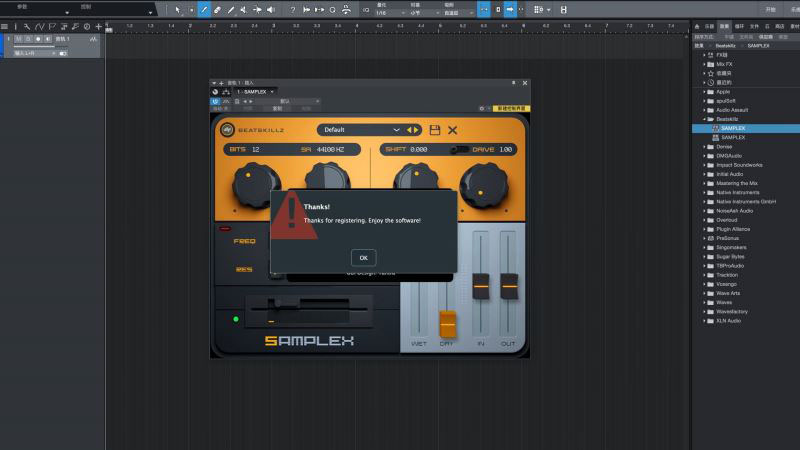Viewport: 800px width, 450px height.
Task: Open track 1 input selector
Action: coord(35,53)
